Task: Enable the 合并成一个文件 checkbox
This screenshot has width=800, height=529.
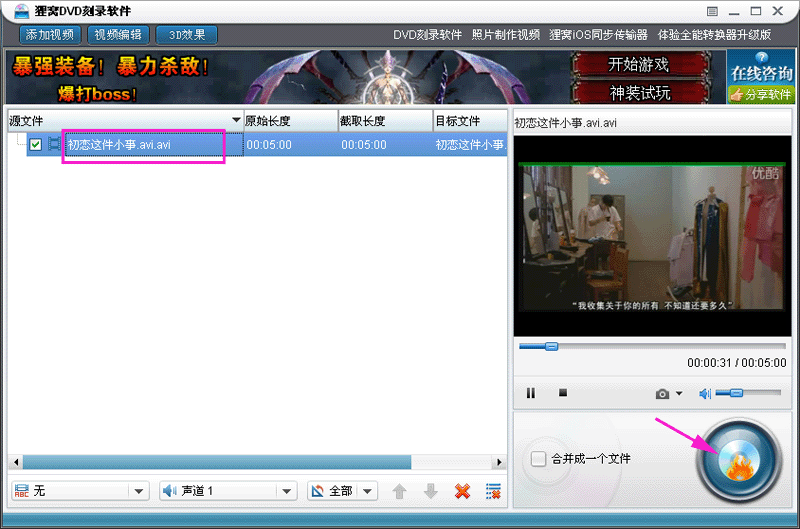Action: tap(538, 459)
